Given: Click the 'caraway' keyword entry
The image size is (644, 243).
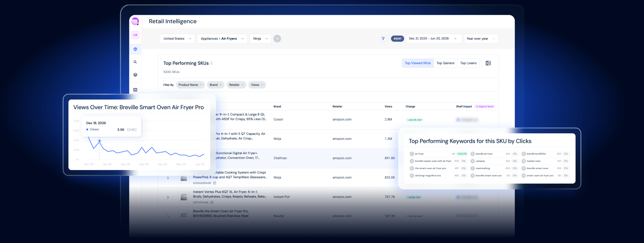Looking at the screenshot, I should pos(480,161).
